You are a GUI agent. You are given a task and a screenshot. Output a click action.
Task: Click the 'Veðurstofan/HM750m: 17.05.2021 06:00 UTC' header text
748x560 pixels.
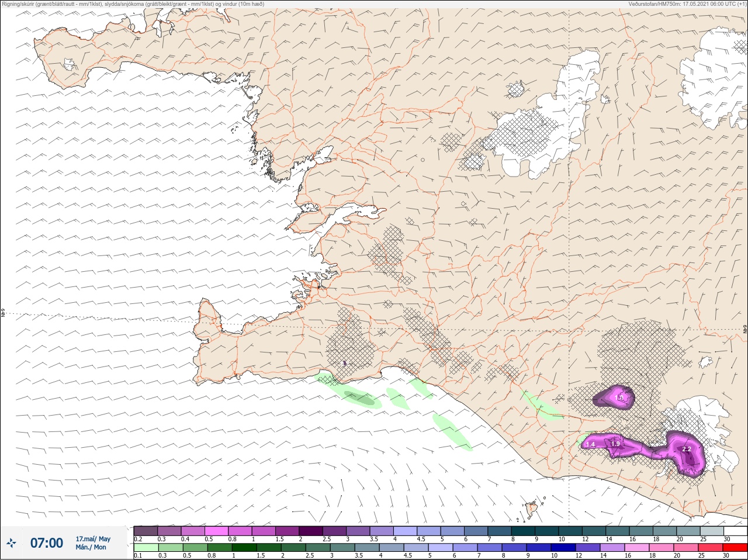coord(687,4)
